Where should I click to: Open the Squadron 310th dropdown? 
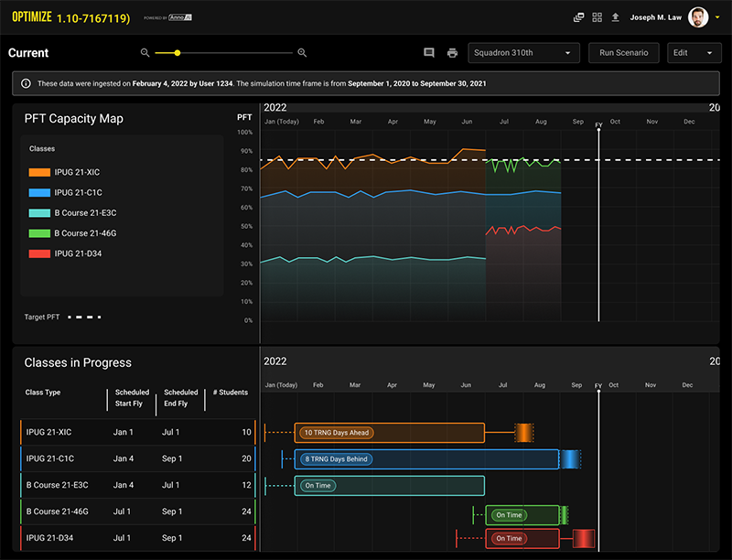tap(523, 53)
